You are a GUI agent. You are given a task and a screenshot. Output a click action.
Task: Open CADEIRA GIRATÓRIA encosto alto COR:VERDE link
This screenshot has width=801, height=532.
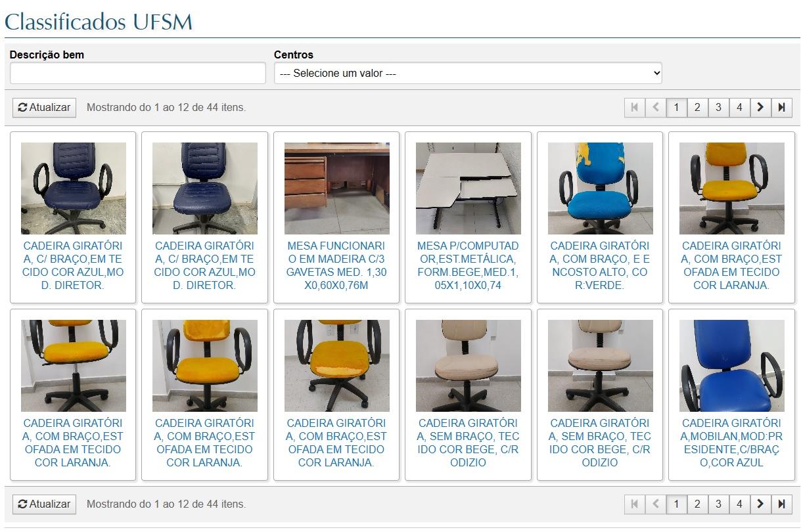point(600,265)
